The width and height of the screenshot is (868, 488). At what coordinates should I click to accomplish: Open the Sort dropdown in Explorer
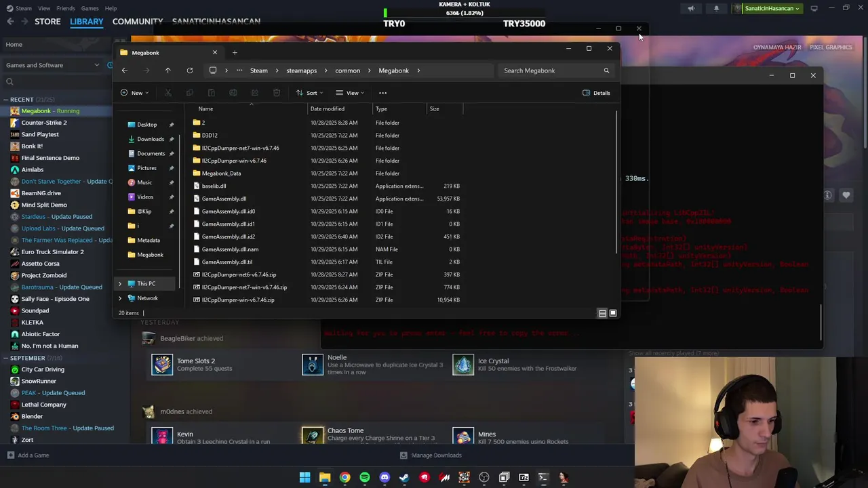[309, 93]
